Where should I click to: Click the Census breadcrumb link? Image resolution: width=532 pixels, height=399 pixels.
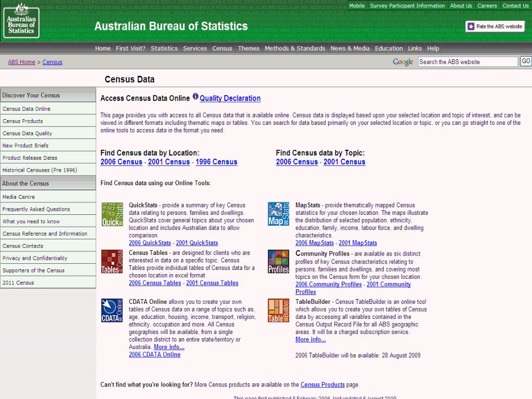pyautogui.click(x=52, y=62)
